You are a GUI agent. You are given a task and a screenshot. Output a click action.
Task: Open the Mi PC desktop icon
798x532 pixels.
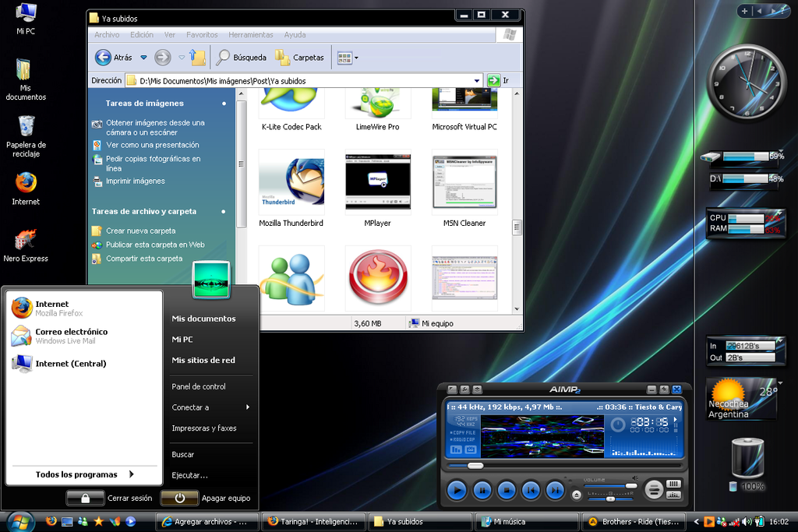click(x=26, y=19)
